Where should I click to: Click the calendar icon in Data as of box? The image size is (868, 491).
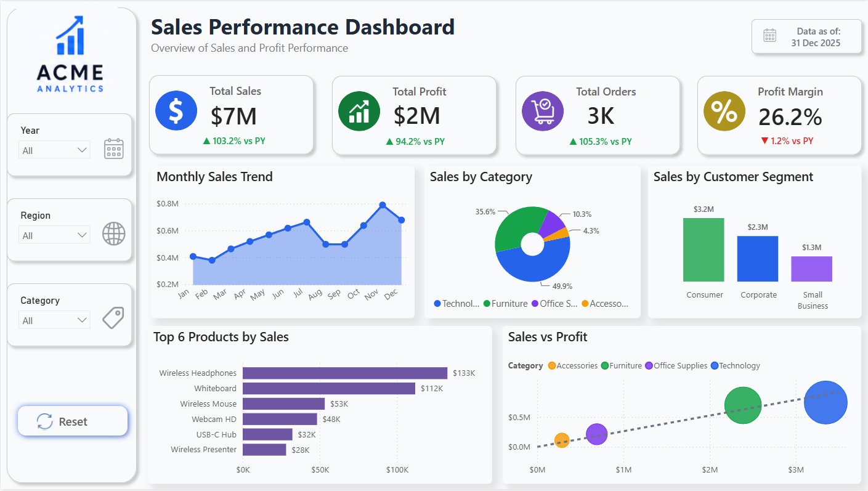770,35
